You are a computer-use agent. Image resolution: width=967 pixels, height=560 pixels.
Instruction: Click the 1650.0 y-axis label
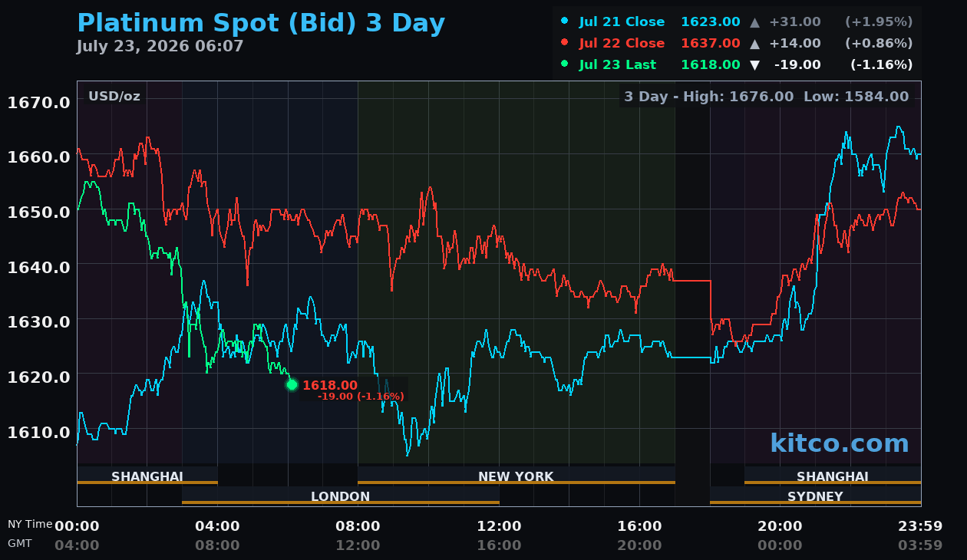click(39, 212)
